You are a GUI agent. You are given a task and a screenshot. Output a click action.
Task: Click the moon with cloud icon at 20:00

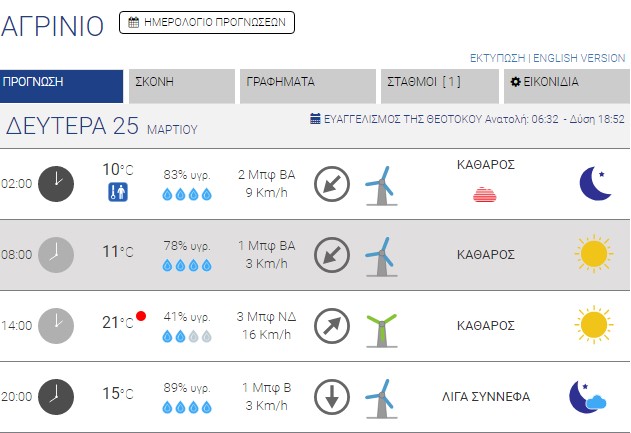click(587, 397)
